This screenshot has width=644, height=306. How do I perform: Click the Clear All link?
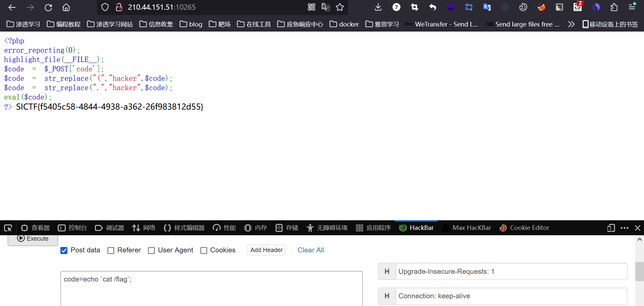pyautogui.click(x=311, y=250)
